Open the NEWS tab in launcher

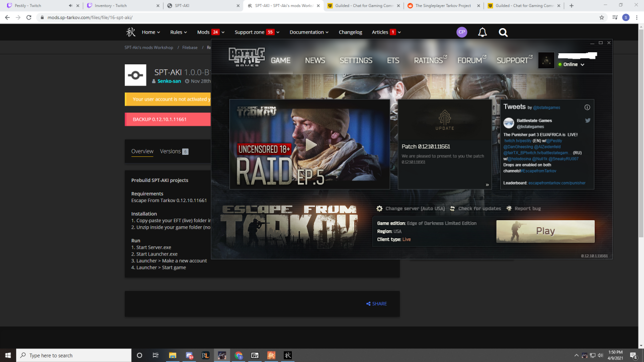click(315, 60)
